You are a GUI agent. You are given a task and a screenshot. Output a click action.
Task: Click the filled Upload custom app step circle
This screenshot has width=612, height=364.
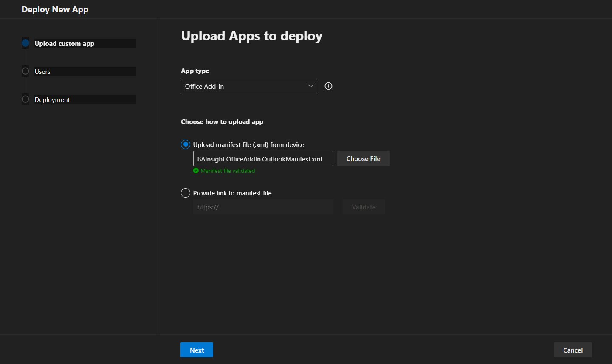(25, 43)
